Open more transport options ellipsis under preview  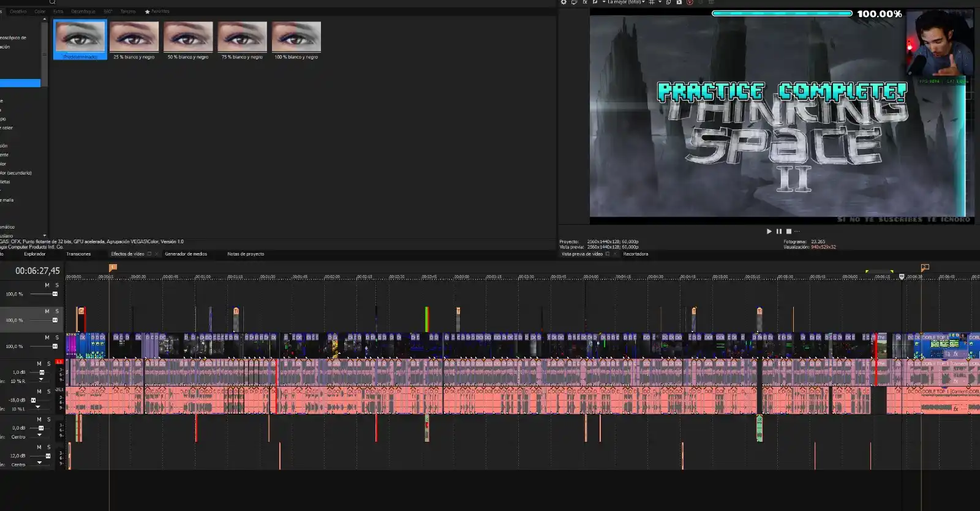point(797,231)
